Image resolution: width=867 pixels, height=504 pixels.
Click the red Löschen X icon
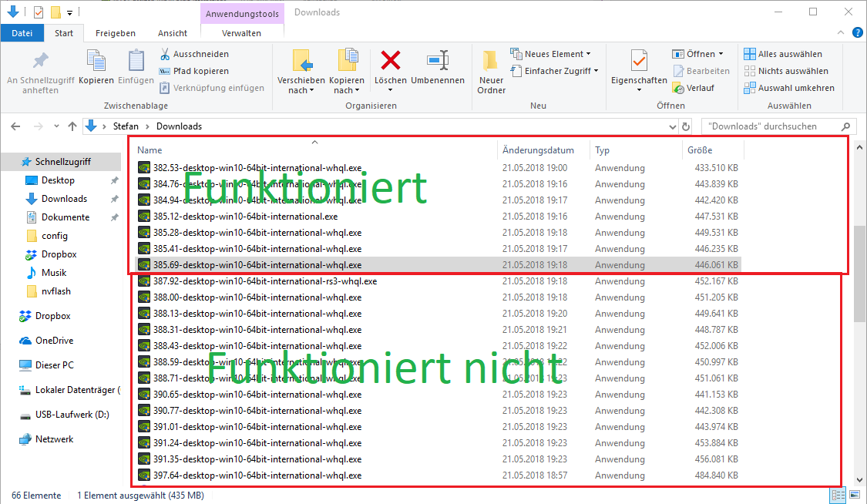click(391, 60)
